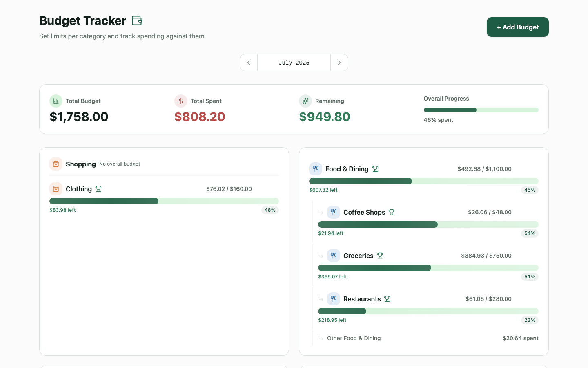
Task: Select the Shopping category heading
Action: 81,164
